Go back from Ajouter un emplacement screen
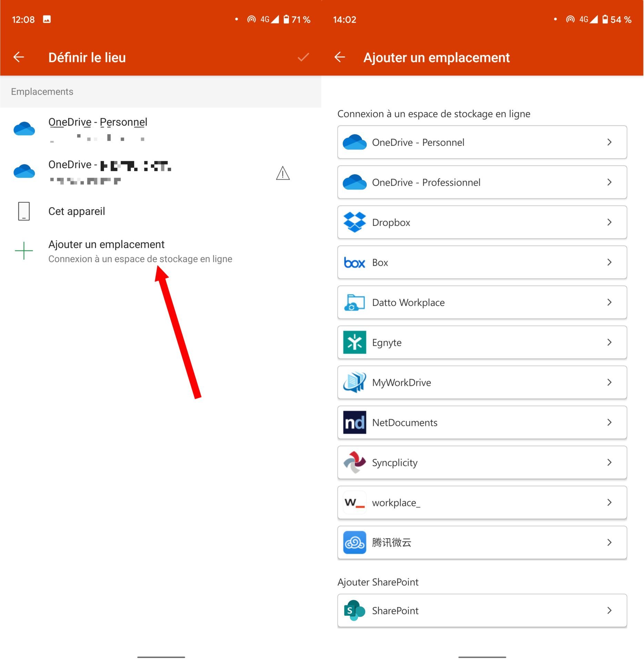This screenshot has width=644, height=662. (x=340, y=57)
